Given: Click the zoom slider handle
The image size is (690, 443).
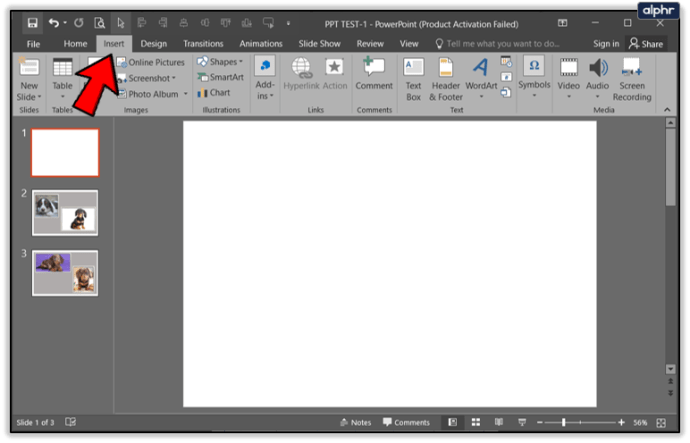Looking at the screenshot, I should [564, 423].
